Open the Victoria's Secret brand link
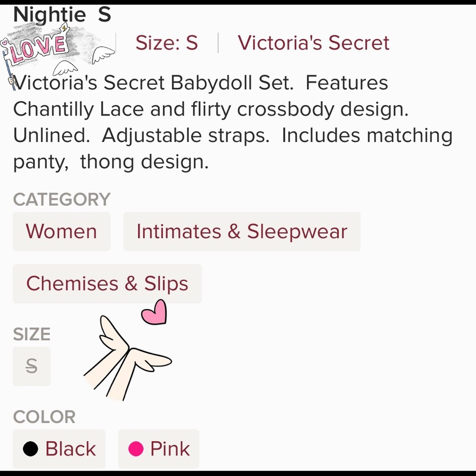Image resolution: width=476 pixels, height=476 pixels. coord(313,43)
